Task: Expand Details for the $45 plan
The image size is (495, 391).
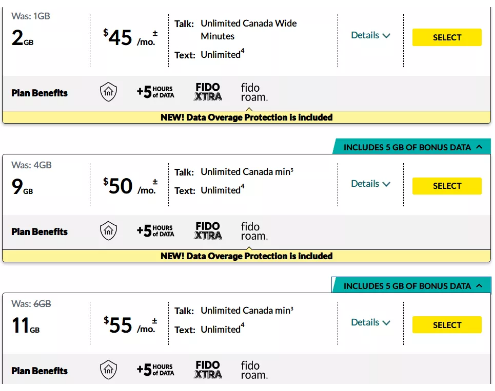Action: click(x=370, y=35)
